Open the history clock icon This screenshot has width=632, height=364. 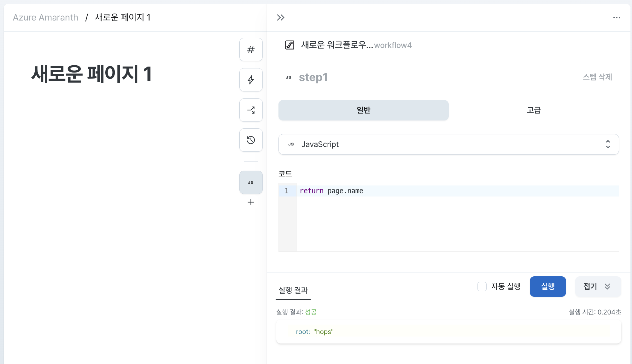tap(251, 140)
